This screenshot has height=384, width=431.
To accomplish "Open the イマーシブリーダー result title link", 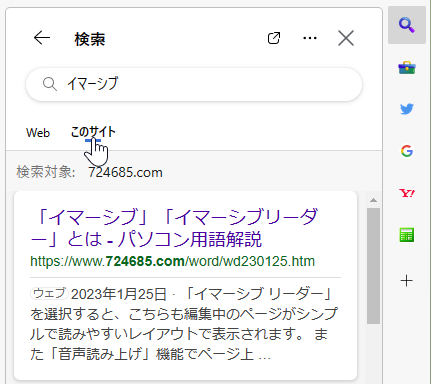I will pos(174,228).
